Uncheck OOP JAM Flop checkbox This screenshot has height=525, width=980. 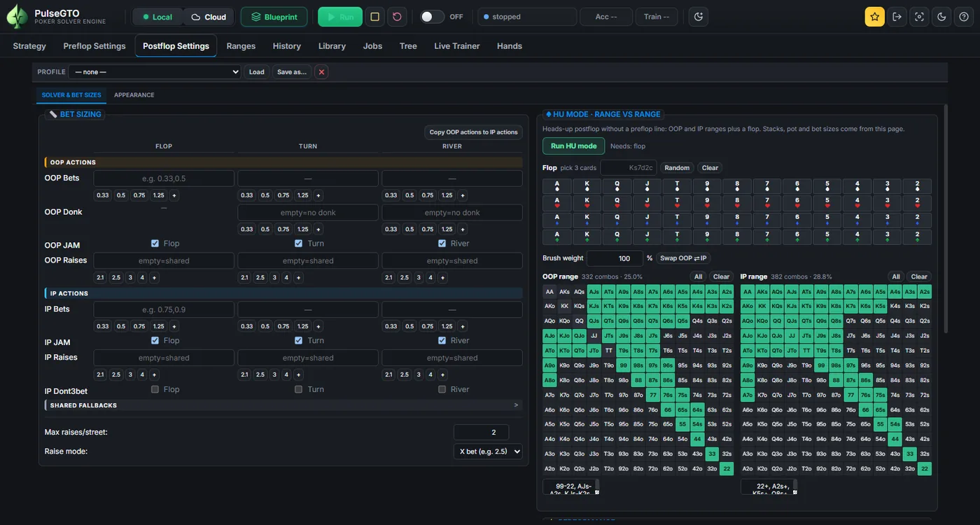click(x=155, y=244)
